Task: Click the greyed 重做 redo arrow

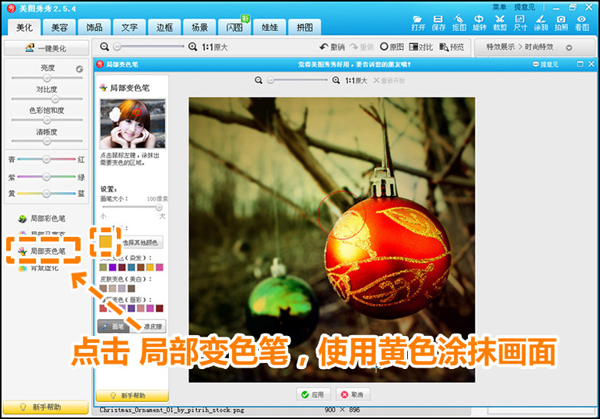Action: [362, 47]
